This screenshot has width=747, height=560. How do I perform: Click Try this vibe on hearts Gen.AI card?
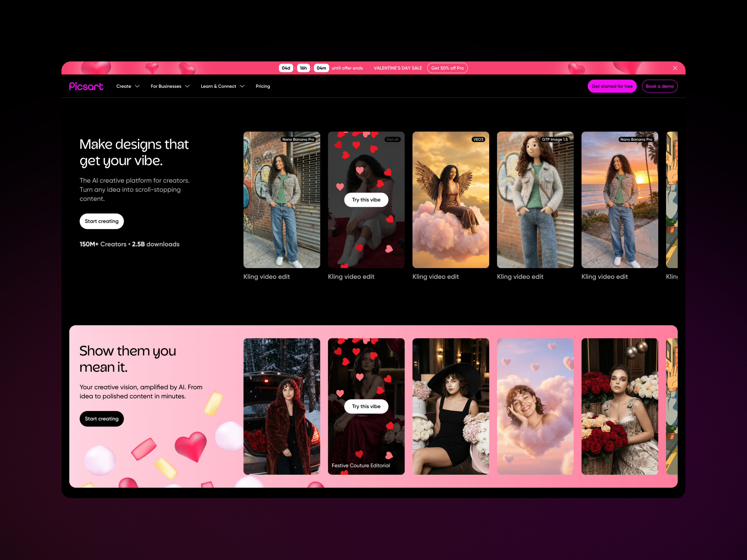point(366,200)
